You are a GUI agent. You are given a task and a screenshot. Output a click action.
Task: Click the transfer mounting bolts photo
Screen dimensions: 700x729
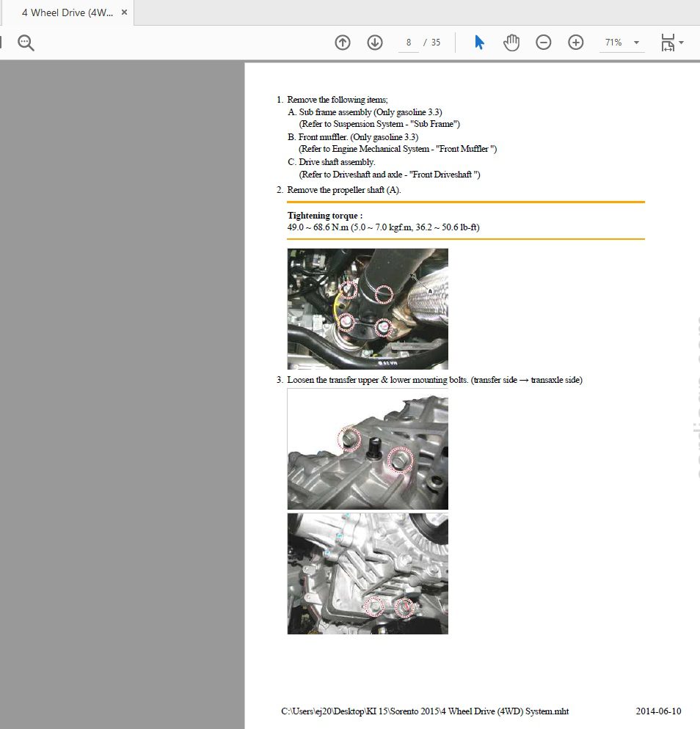(367, 450)
